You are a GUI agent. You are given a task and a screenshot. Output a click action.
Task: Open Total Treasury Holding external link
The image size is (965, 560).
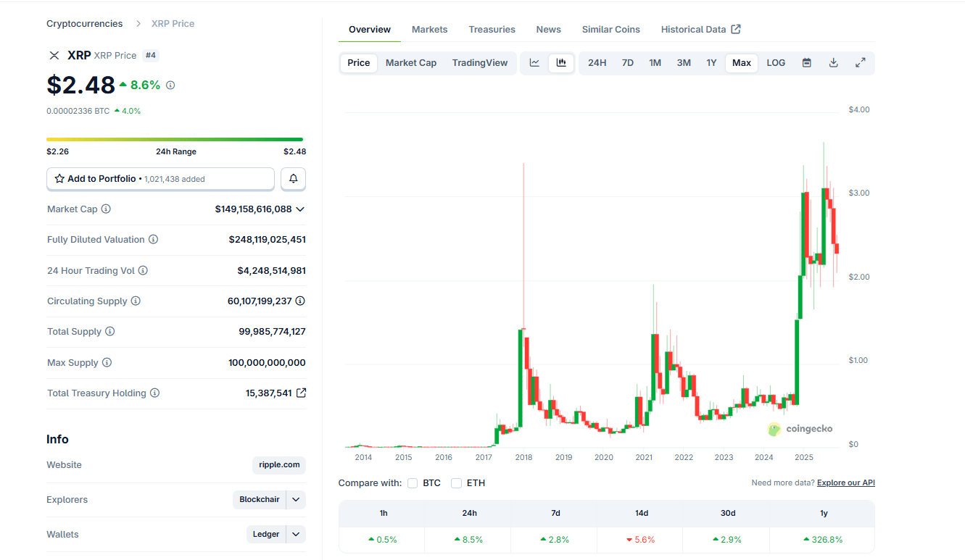[x=302, y=393]
